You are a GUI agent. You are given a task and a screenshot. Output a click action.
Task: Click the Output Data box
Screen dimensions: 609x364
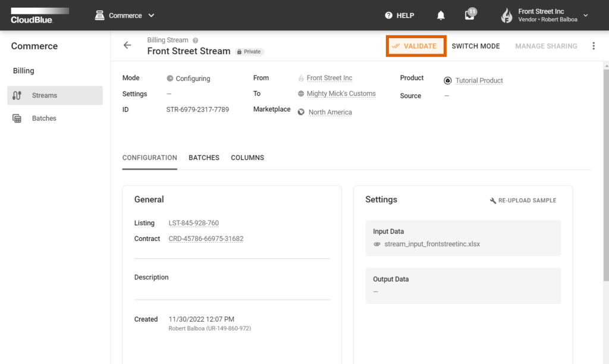463,285
